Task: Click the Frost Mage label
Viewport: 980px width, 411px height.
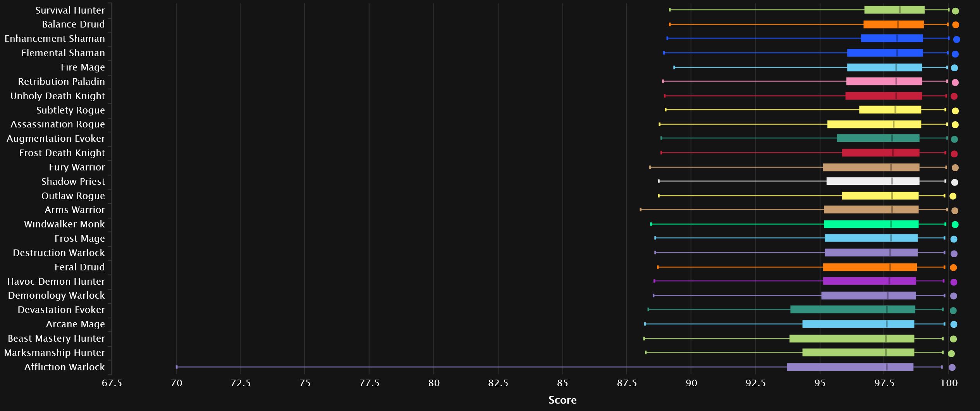Action: tap(80, 239)
